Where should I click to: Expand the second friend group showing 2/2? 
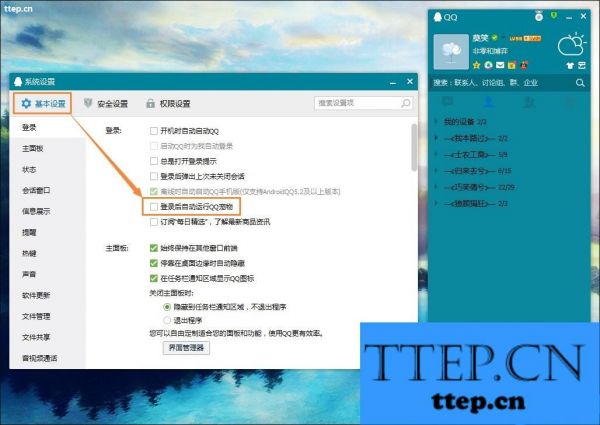(436, 138)
